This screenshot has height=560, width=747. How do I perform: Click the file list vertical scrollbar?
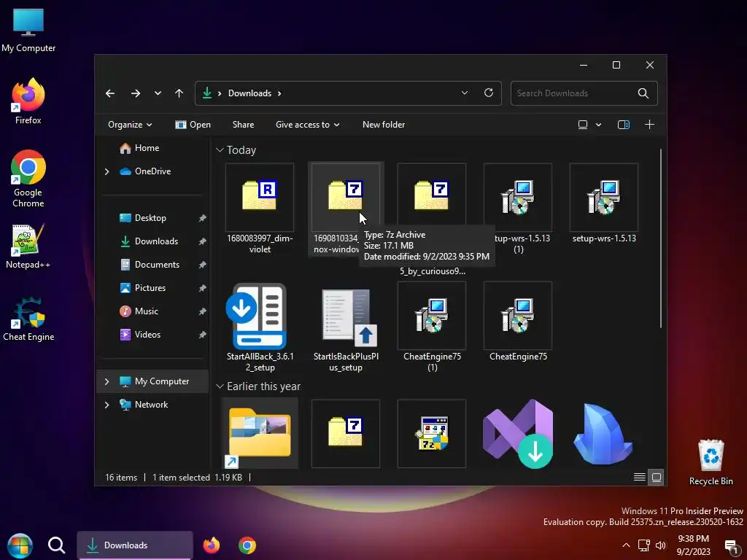pyautogui.click(x=661, y=238)
